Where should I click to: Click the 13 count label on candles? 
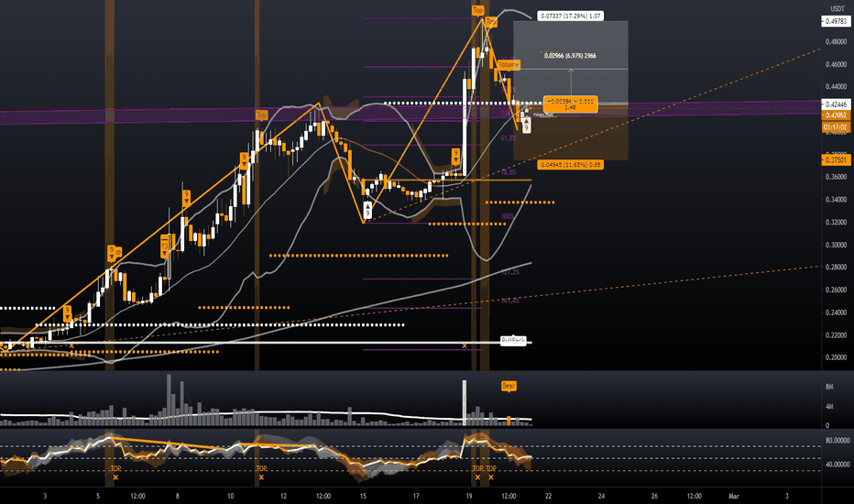[165, 247]
